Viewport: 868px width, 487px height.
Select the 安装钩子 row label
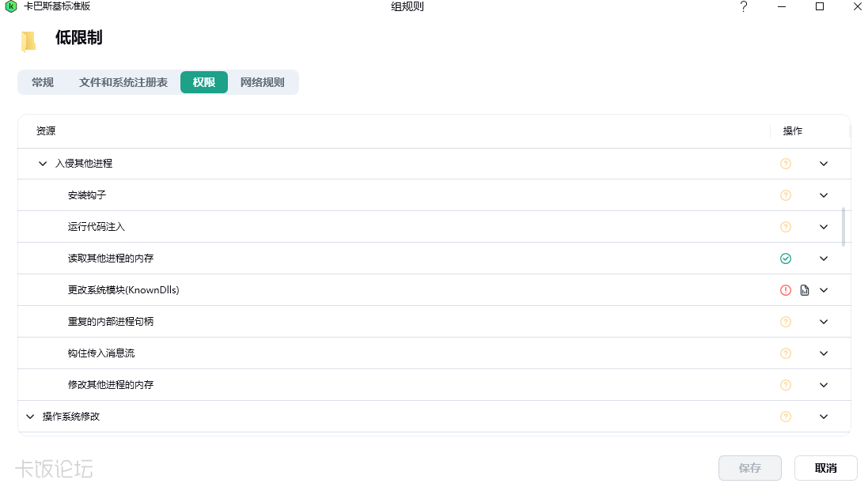(x=87, y=195)
